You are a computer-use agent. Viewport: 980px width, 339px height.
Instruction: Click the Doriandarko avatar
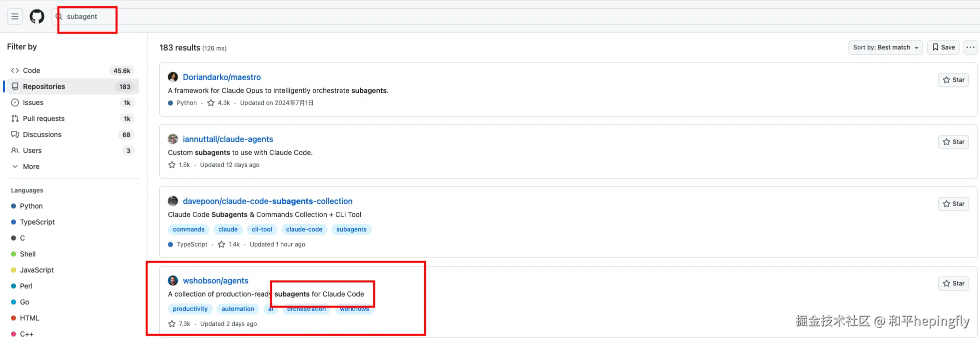coord(173,77)
